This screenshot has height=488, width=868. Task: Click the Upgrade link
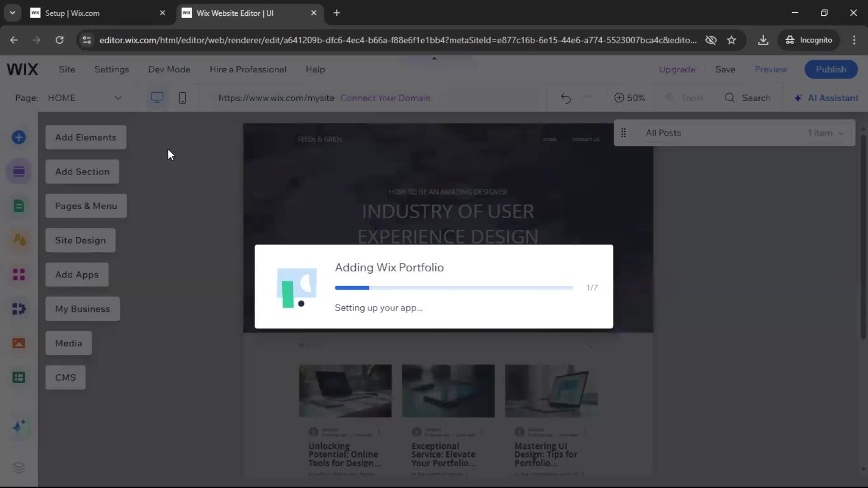pyautogui.click(x=677, y=69)
